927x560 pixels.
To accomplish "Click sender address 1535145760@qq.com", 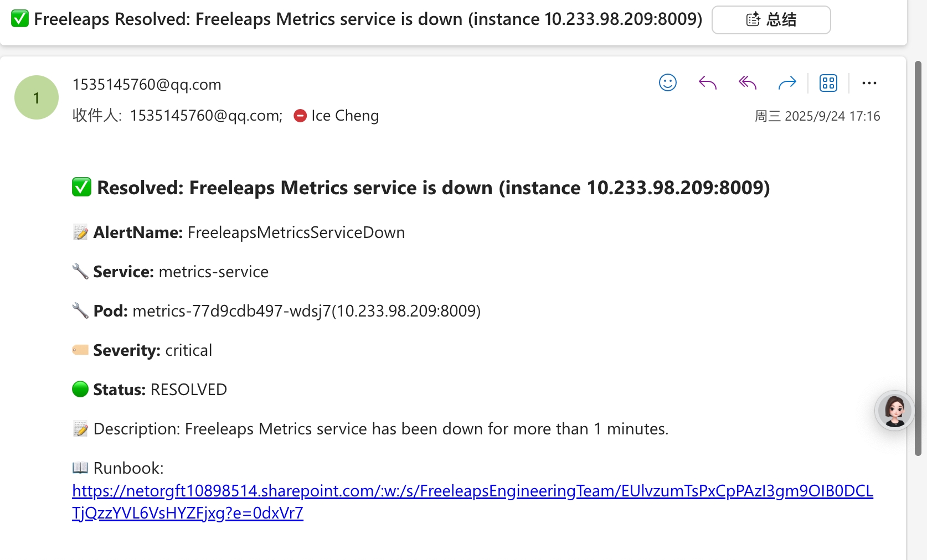I will coord(147,84).
